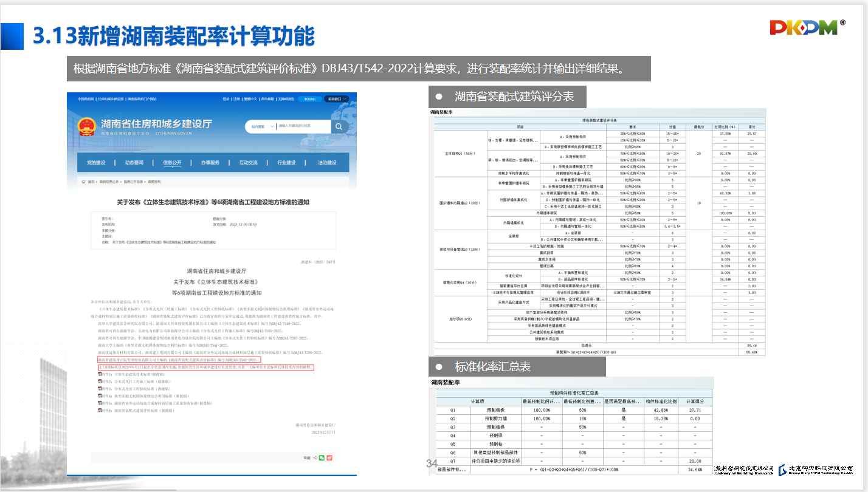Click the 计算得分 column header in summary table
Screen dimensions: 868x492
pos(695,402)
